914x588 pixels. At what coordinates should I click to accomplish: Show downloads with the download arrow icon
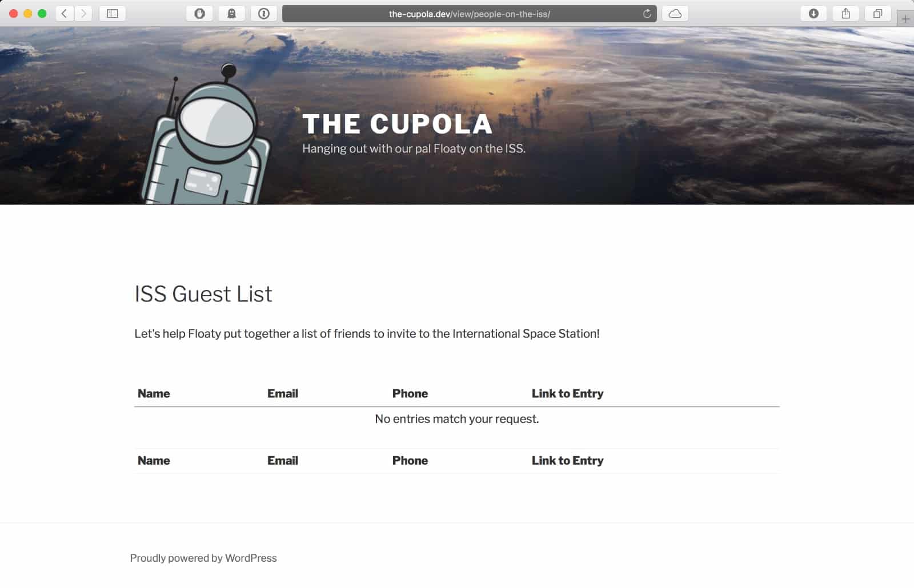[813, 14]
